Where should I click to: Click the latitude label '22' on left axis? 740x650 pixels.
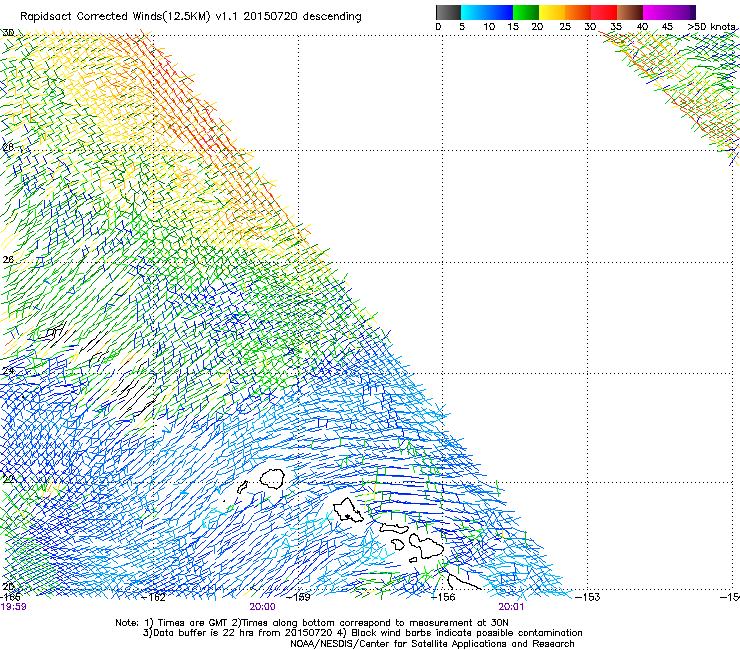tap(8, 480)
